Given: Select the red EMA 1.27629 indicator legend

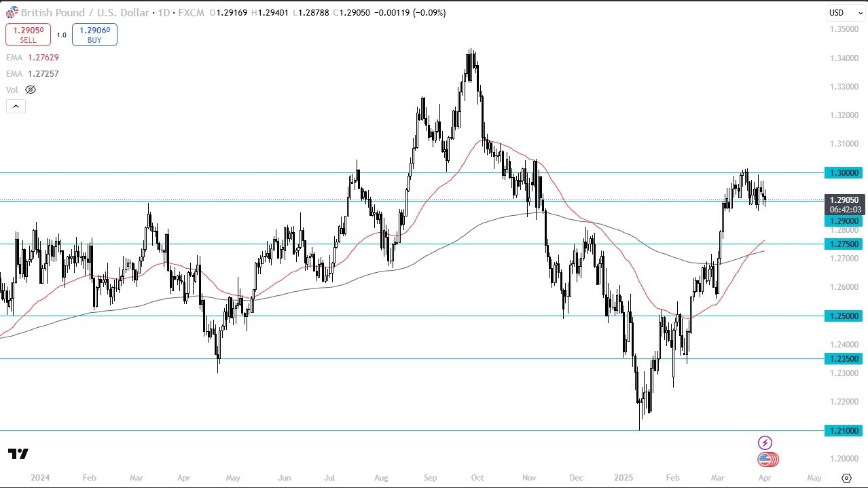Looking at the screenshot, I should (33, 58).
